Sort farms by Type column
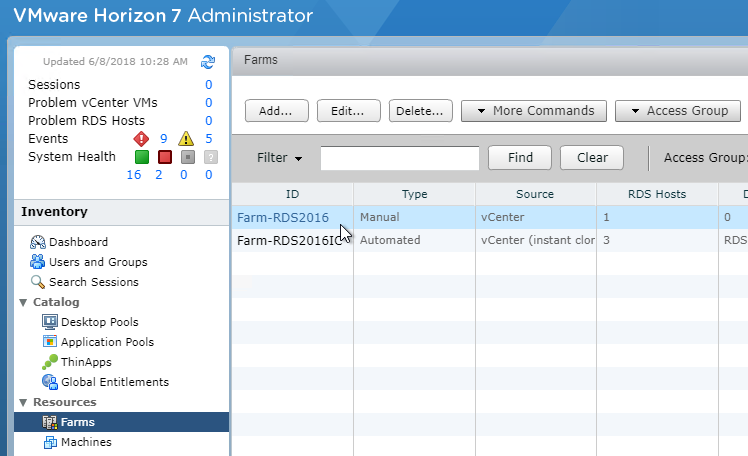 415,194
